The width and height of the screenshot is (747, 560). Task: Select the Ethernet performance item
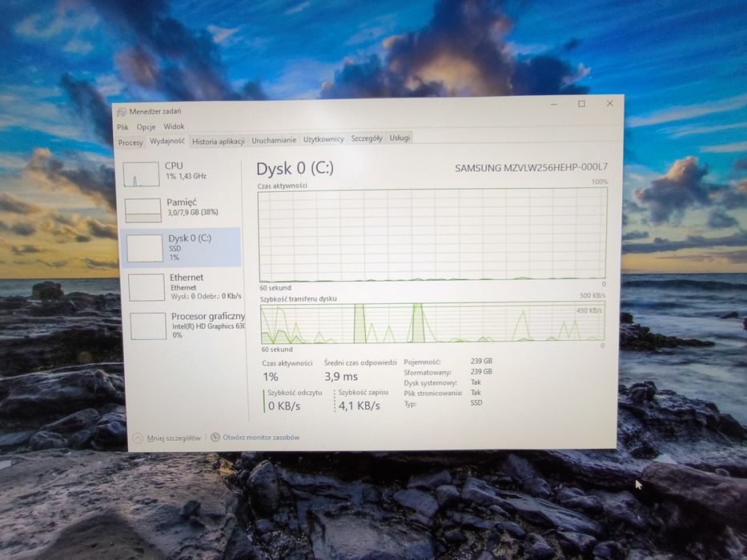pyautogui.click(x=183, y=286)
